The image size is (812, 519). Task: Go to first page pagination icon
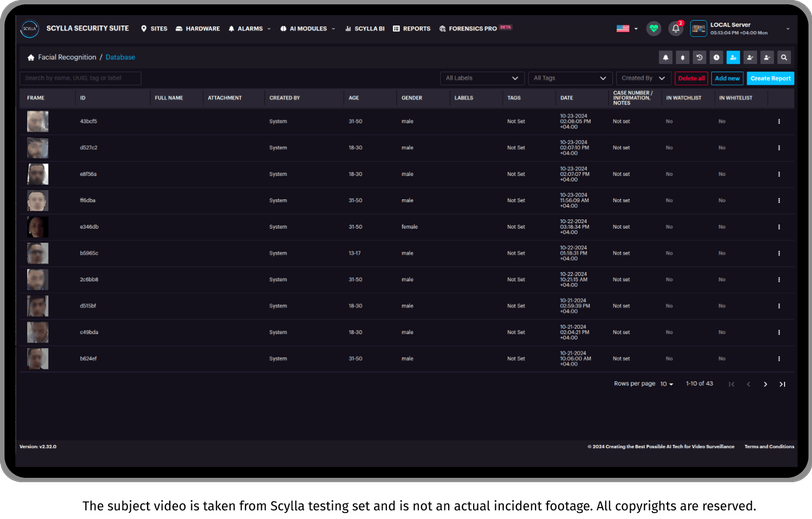click(731, 384)
